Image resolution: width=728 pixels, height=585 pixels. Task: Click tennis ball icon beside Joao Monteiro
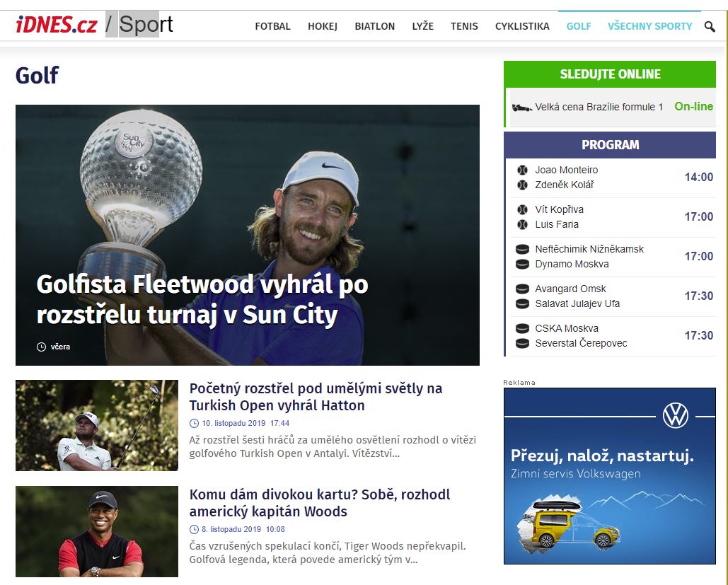pyautogui.click(x=522, y=170)
